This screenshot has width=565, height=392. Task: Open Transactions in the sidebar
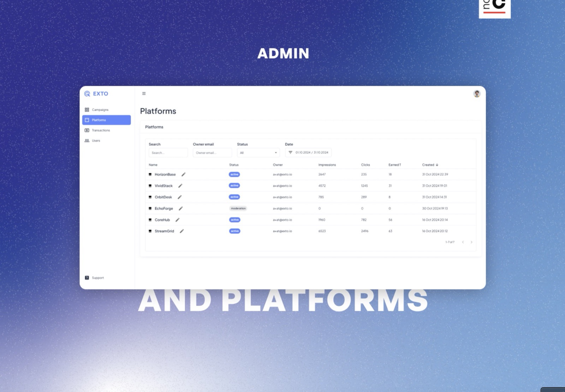pyautogui.click(x=106, y=130)
